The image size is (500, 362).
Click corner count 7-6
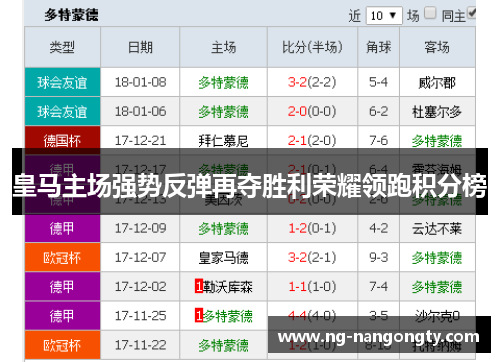pyautogui.click(x=378, y=140)
